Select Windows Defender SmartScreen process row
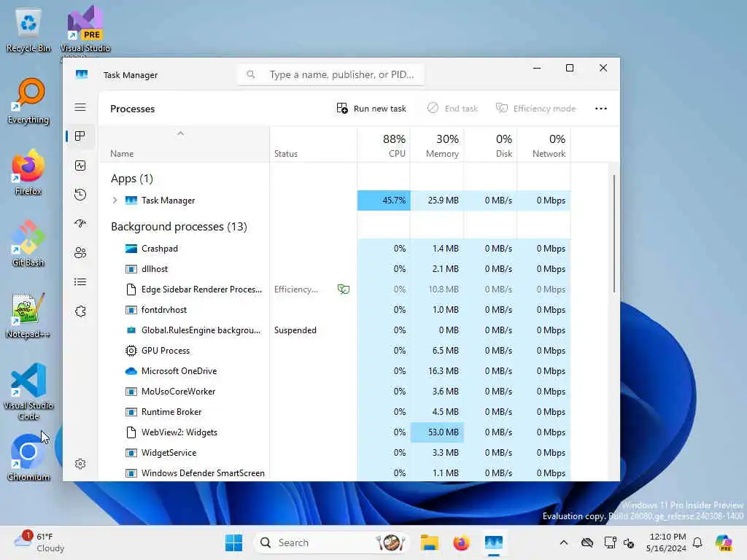This screenshot has height=560, width=747. (335, 473)
